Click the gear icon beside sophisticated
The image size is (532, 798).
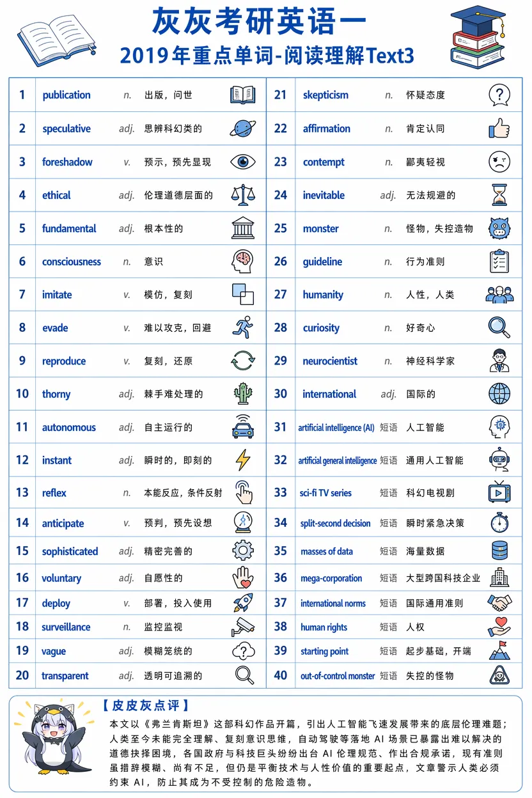[x=243, y=551]
